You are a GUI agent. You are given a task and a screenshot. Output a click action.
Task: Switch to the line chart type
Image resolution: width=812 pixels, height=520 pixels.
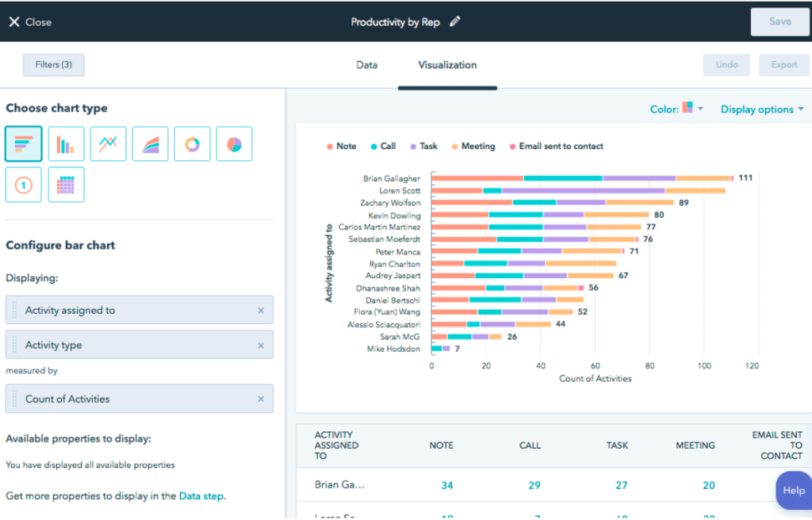[108, 144]
